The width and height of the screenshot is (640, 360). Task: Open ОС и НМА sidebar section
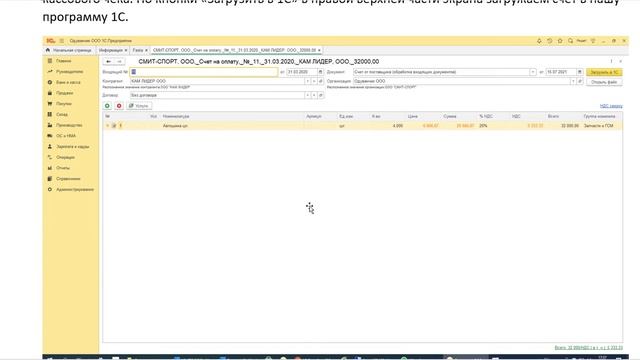pyautogui.click(x=66, y=136)
